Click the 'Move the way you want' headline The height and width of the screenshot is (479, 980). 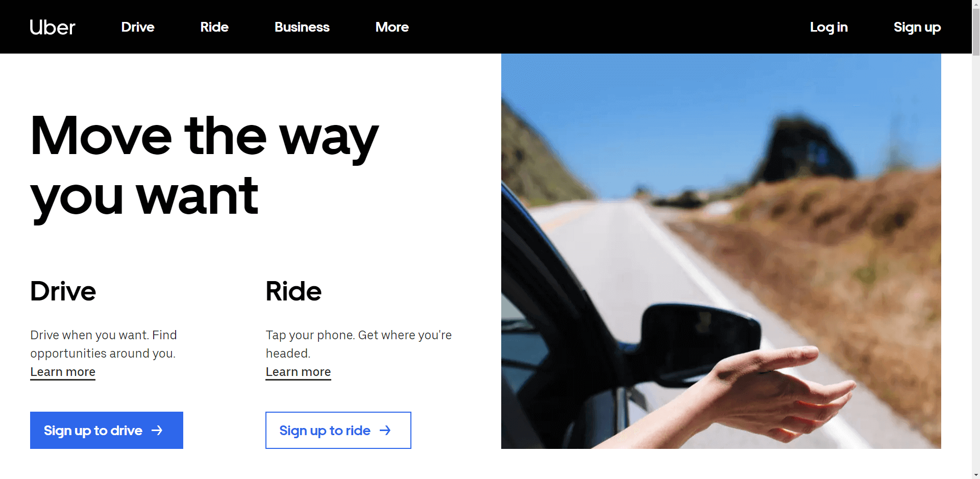pyautogui.click(x=204, y=166)
